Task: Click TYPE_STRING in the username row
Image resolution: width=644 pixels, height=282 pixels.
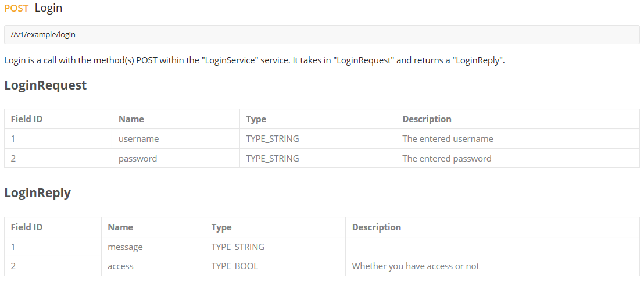Action: [272, 139]
